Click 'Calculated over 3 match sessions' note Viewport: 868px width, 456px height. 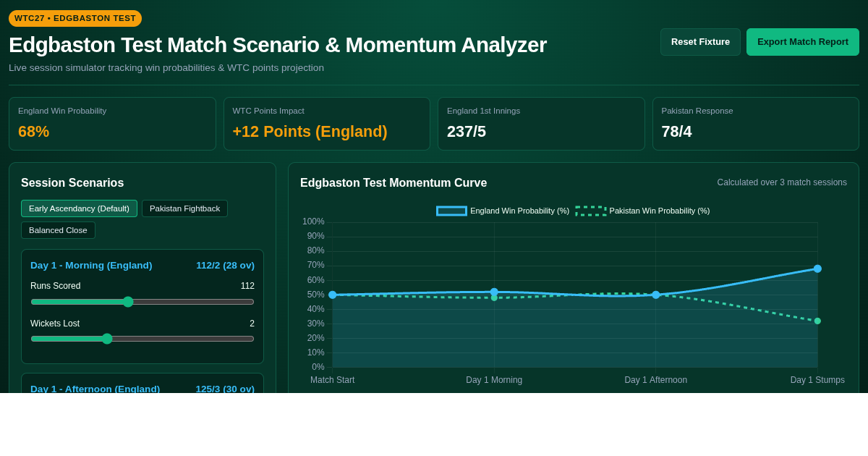pyautogui.click(x=782, y=182)
